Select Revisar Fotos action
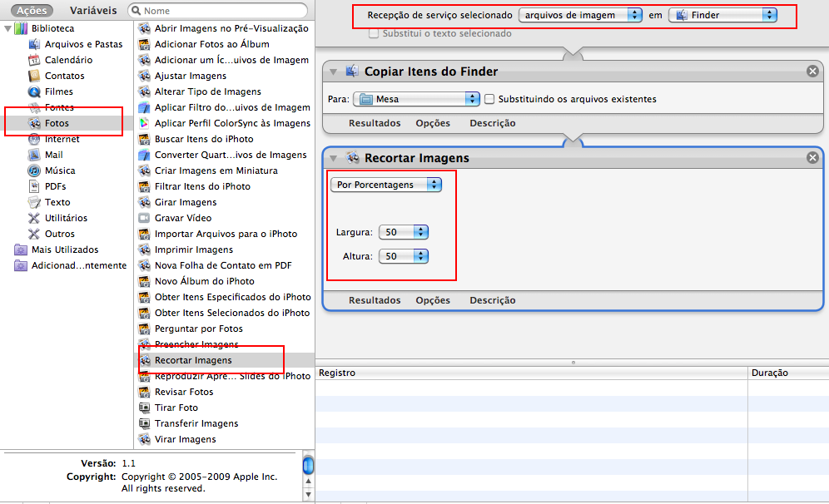The height and width of the screenshot is (504, 829). (184, 392)
